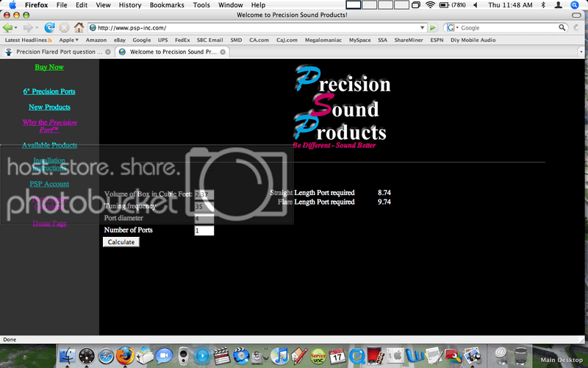The height and width of the screenshot is (368, 588).
Task: Open the Bookmarks menu
Action: tap(167, 5)
